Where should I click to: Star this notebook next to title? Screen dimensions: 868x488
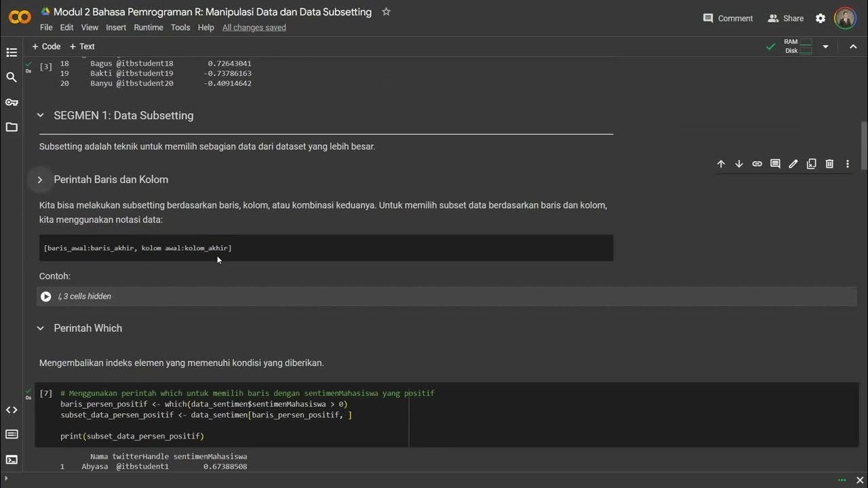pyautogui.click(x=386, y=12)
